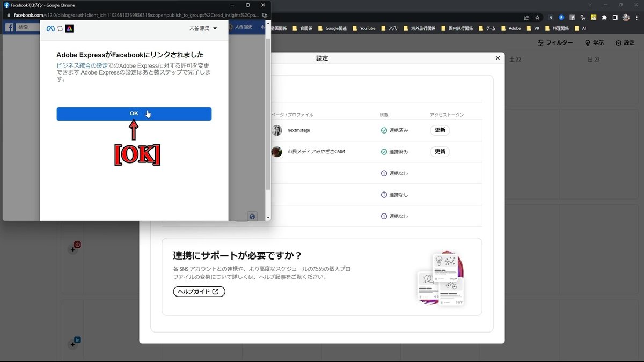
Task: Click the 市民メディアみやざきCMM profile avatar
Action: pyautogui.click(x=277, y=152)
